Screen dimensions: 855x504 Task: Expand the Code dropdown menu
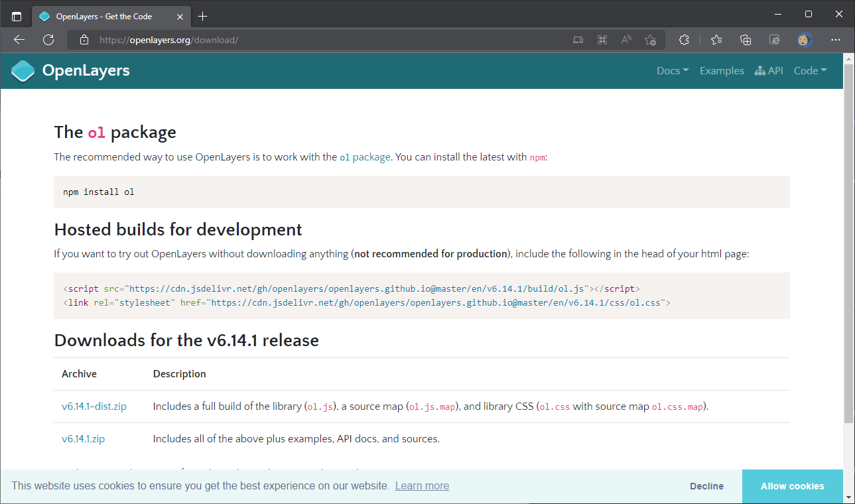coord(811,71)
